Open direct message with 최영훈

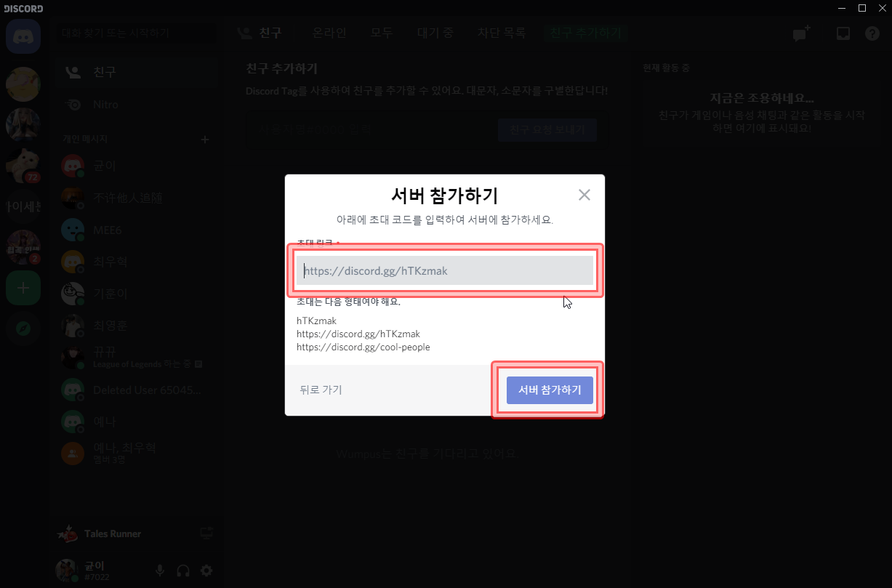(x=137, y=326)
